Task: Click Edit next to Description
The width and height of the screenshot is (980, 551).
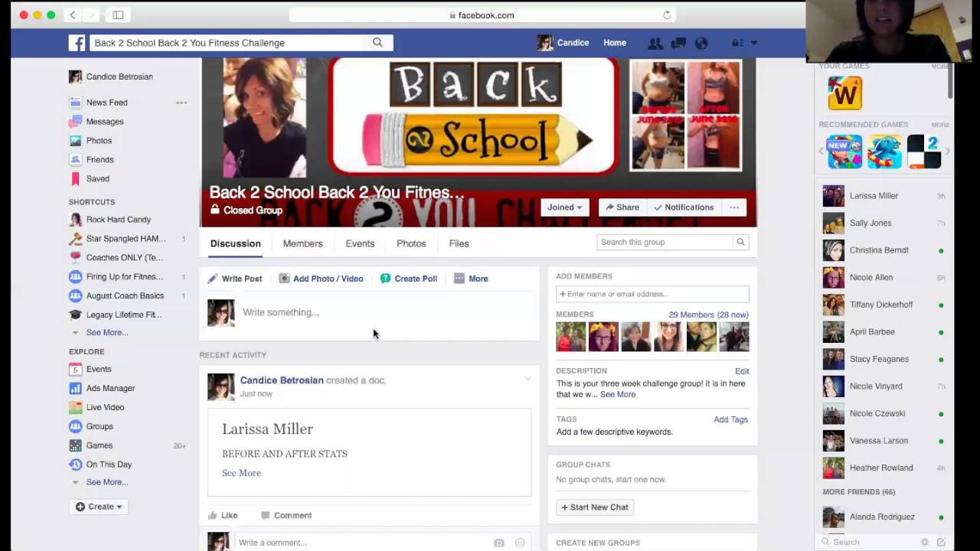Action: click(x=742, y=371)
